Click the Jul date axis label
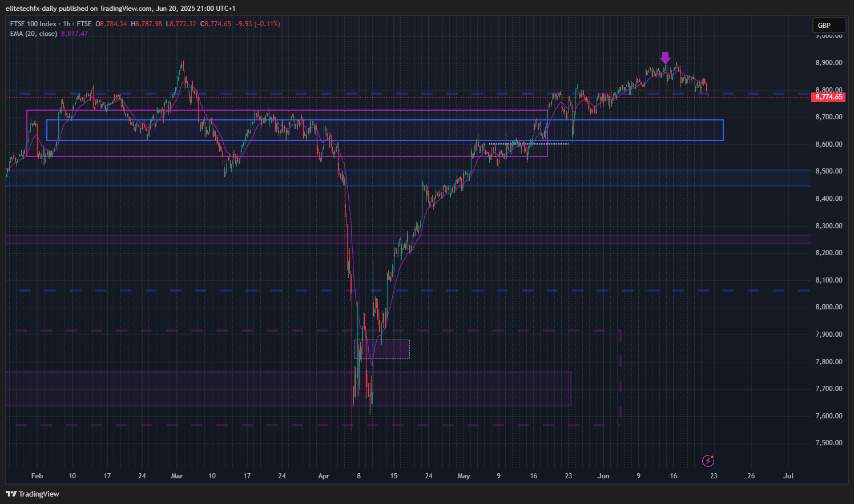Screen dimensions: 854x504 (x=788, y=476)
